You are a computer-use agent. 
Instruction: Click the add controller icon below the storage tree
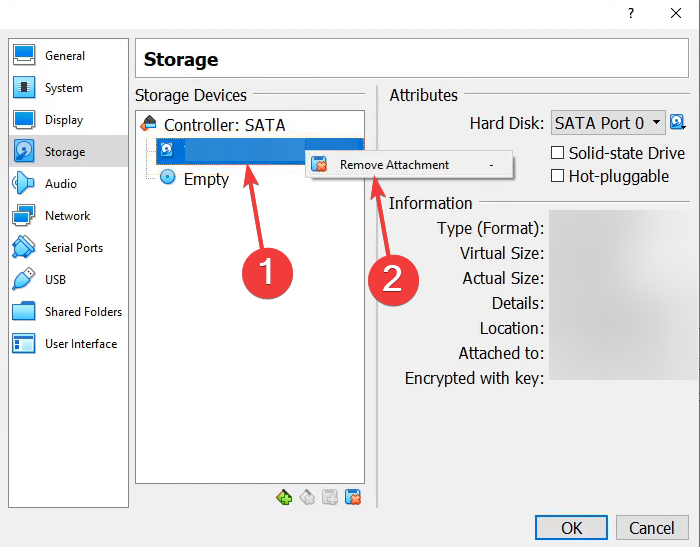284,497
